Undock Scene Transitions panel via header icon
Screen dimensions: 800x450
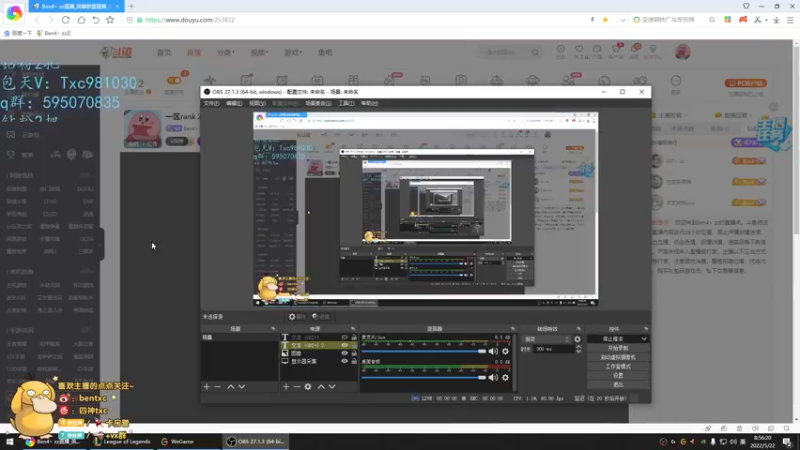pyautogui.click(x=579, y=329)
